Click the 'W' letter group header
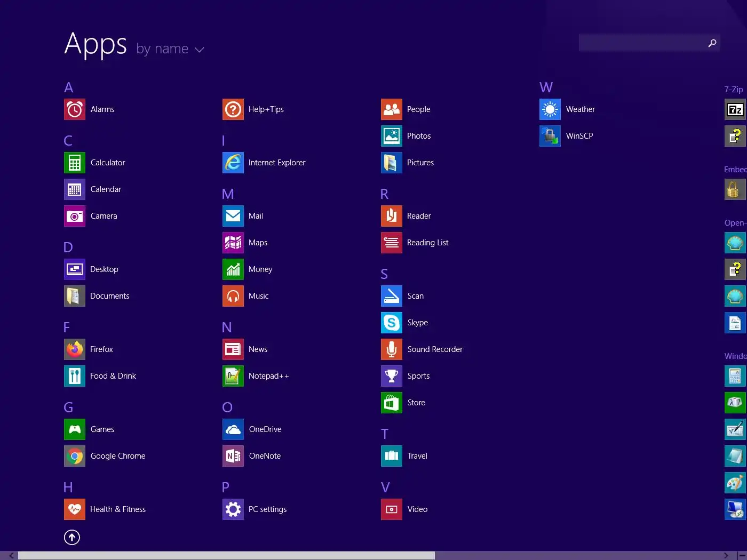 click(x=546, y=87)
